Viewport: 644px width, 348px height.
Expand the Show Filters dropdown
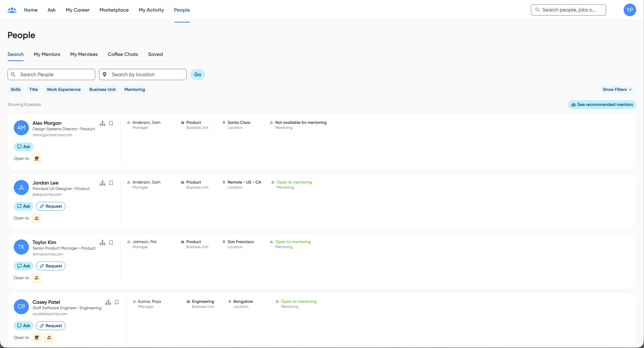[x=617, y=89]
